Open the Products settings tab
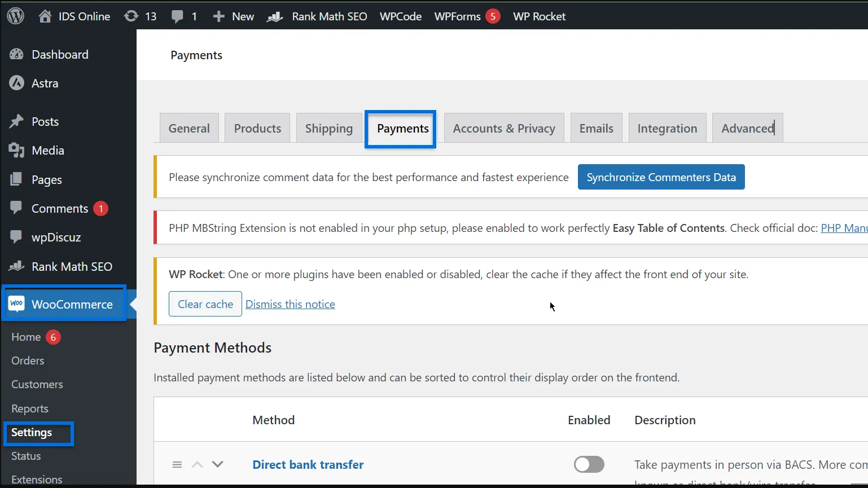The image size is (868, 488). (257, 128)
